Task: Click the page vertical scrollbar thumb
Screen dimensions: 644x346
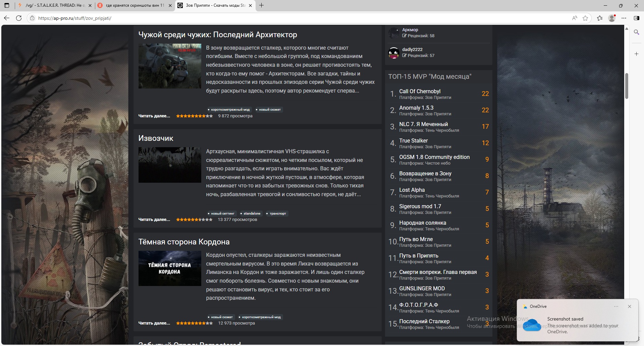Action: [x=627, y=86]
